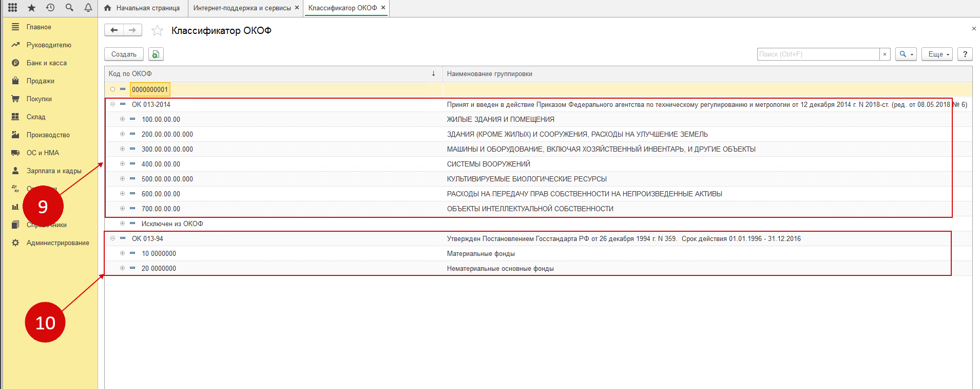Open Администрирование section
This screenshot has height=389, width=980.
pos(58,243)
